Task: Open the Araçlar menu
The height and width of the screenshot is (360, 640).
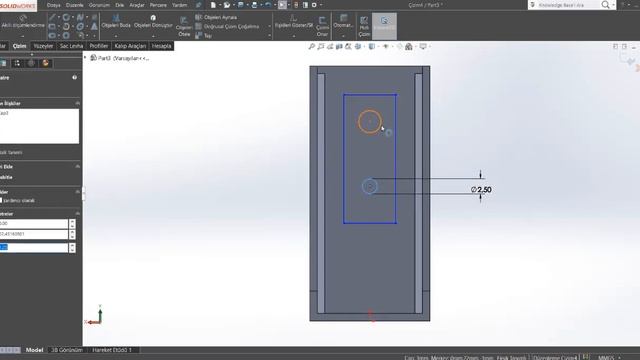Action: pos(137,5)
